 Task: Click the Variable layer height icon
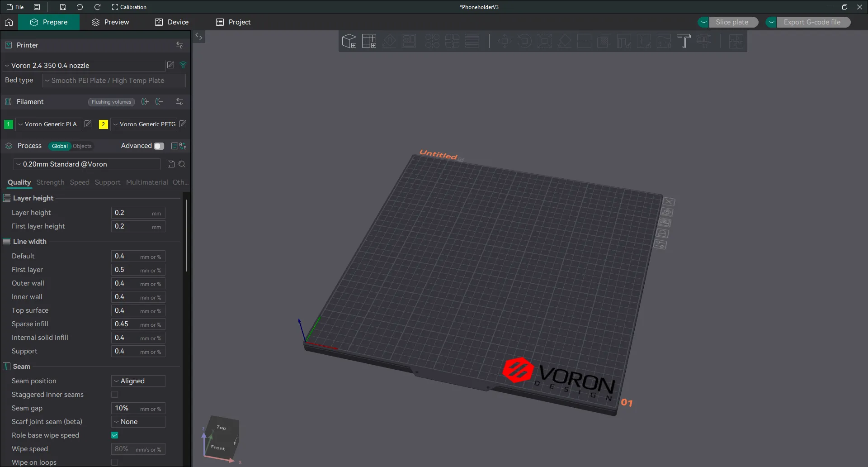472,41
